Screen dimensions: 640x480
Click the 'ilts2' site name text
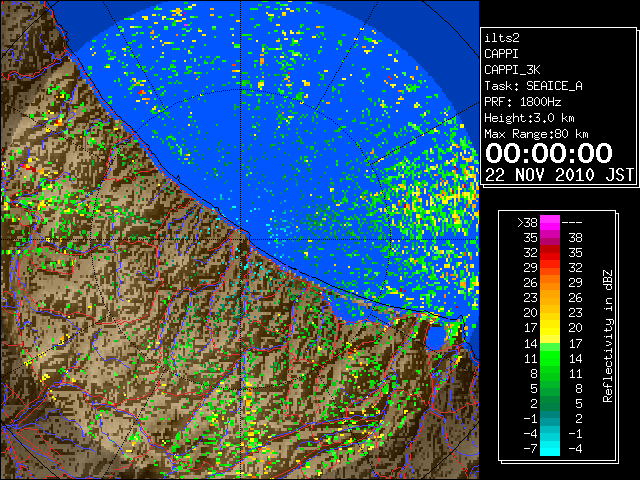pyautogui.click(x=502, y=38)
